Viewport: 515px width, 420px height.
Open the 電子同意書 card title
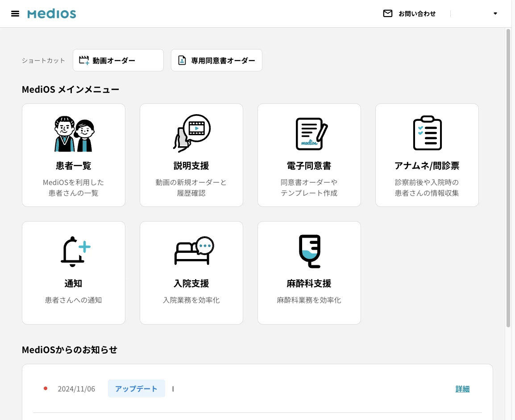[x=309, y=166]
